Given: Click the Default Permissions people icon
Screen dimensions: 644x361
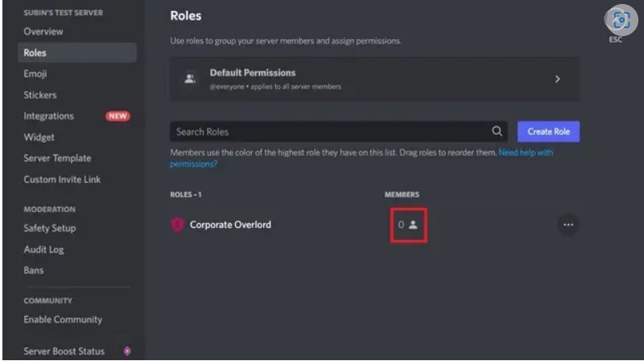Looking at the screenshot, I should click(x=189, y=79).
